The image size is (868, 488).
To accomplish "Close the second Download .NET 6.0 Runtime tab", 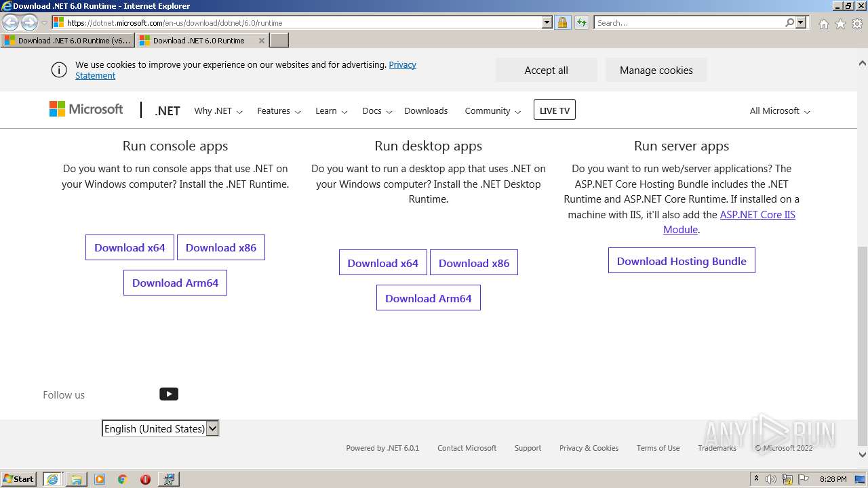I will click(262, 41).
